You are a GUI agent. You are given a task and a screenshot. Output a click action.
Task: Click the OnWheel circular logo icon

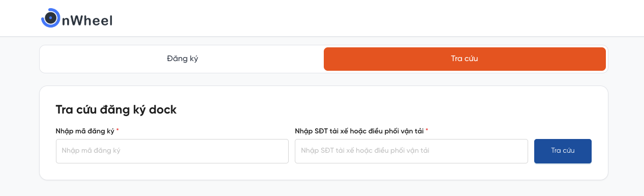[x=51, y=18]
